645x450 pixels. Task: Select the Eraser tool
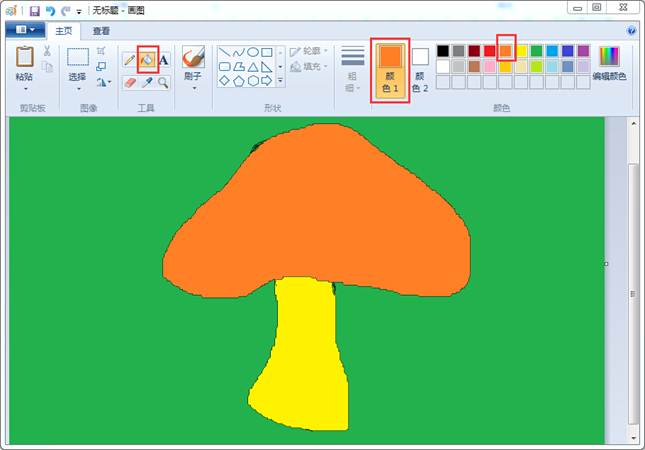[x=129, y=83]
